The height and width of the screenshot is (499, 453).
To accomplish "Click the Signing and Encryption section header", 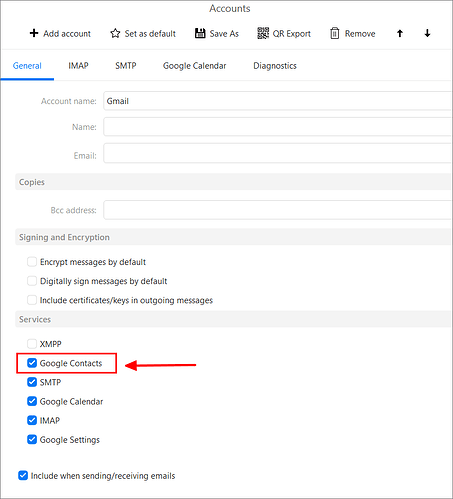I will (233, 237).
